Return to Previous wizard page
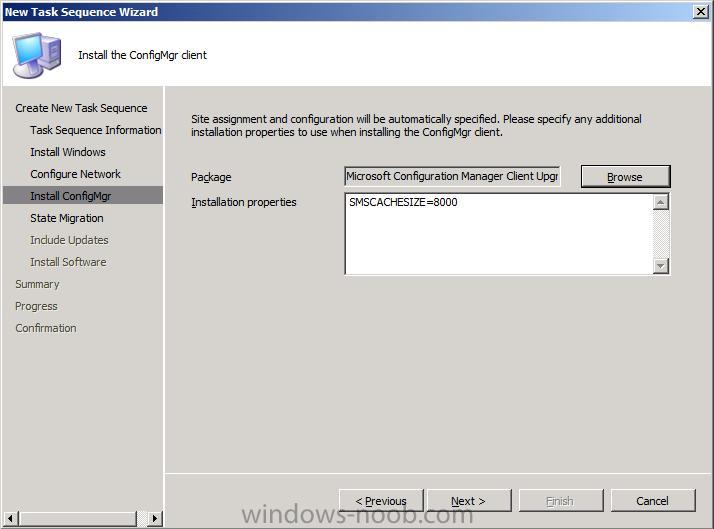Image resolution: width=714 pixels, height=529 pixels. 381,501
